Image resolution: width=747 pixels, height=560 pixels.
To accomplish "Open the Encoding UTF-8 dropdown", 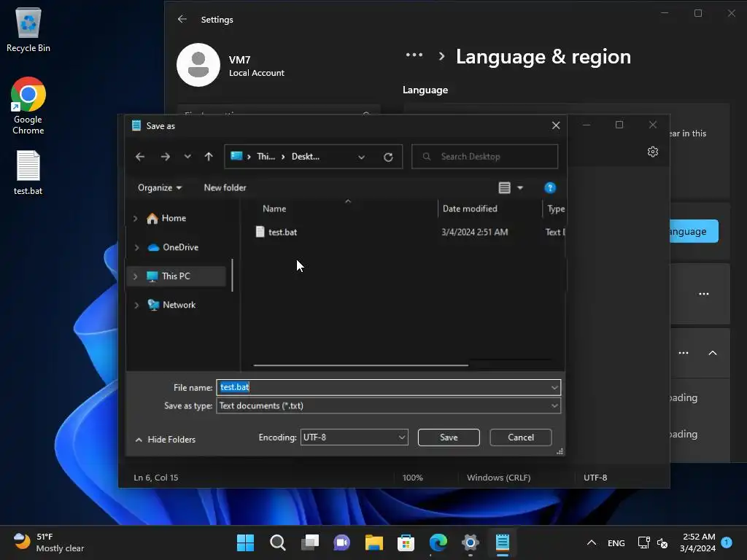I will click(x=354, y=437).
